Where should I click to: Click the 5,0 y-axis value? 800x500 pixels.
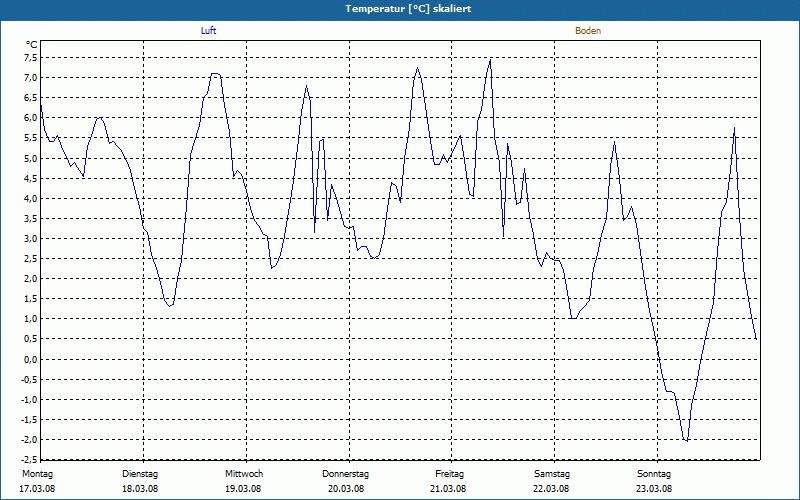[x=31, y=158]
